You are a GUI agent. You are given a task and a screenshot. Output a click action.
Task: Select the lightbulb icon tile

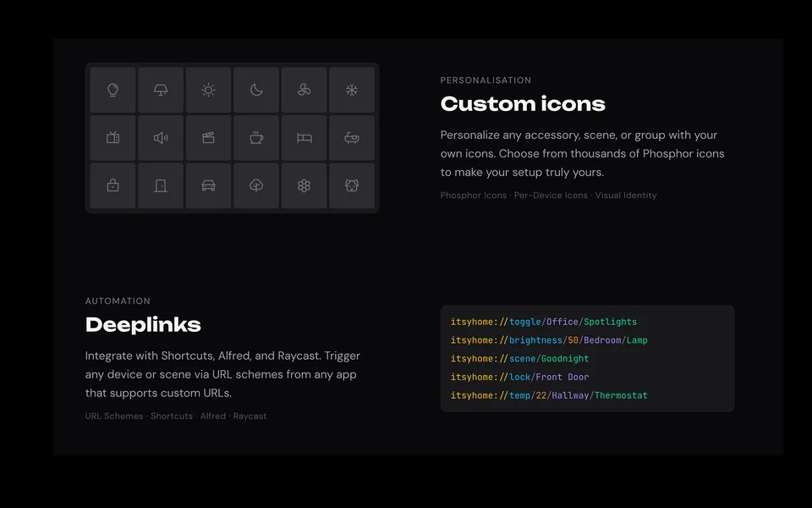112,91
